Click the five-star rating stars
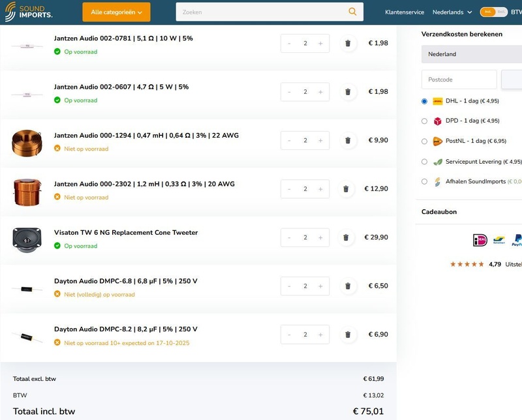 click(467, 264)
